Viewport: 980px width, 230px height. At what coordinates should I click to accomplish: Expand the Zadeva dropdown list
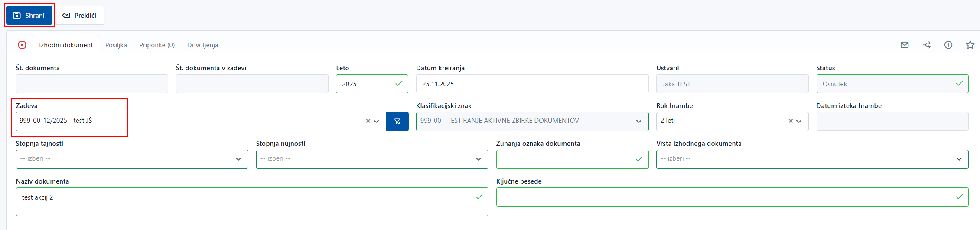click(377, 121)
